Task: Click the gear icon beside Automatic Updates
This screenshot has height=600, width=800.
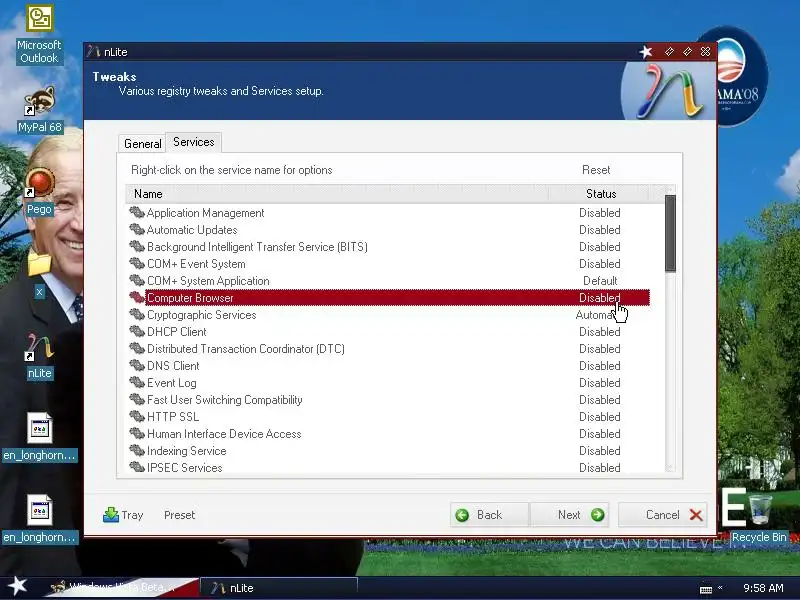Action: click(x=137, y=229)
